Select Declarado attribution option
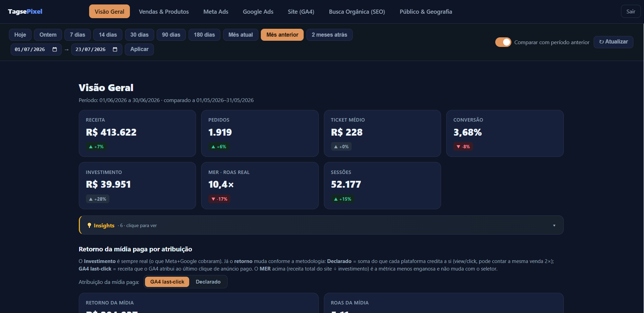Viewport: 644px width, 313px height. click(208, 282)
